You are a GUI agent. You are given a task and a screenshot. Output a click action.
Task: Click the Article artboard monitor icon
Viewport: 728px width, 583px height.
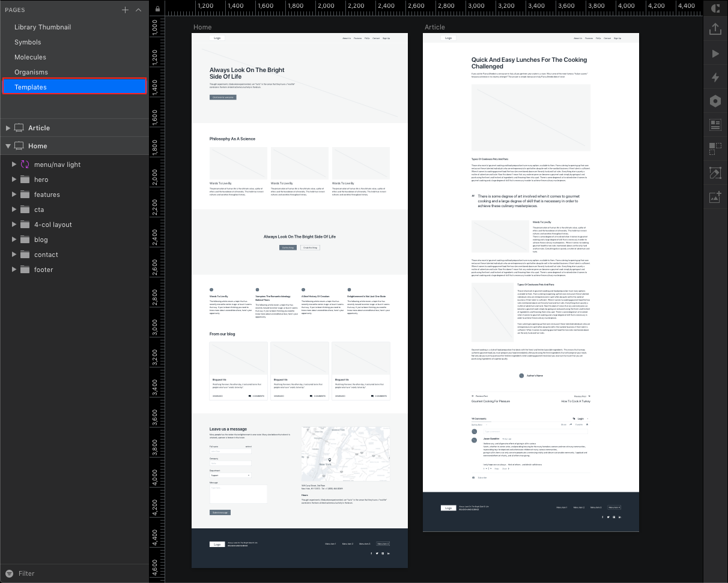(x=19, y=128)
